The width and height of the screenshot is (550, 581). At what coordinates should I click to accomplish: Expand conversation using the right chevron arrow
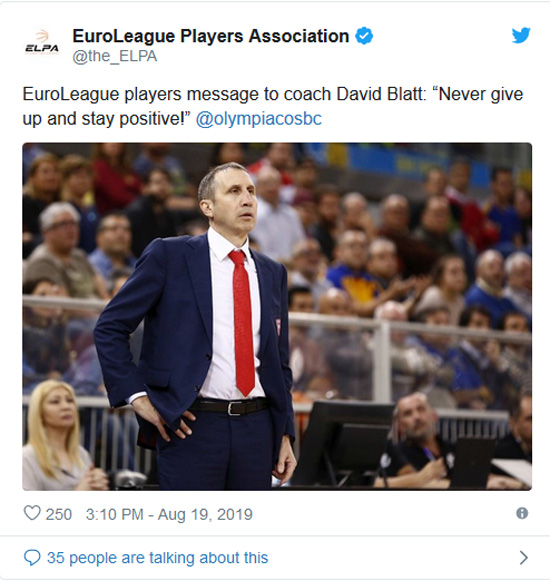[523, 558]
